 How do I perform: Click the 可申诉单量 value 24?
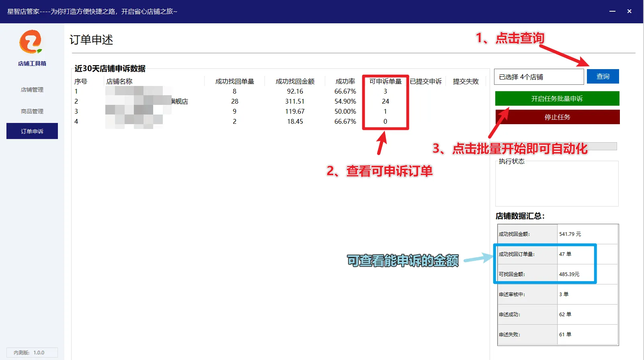pyautogui.click(x=386, y=101)
